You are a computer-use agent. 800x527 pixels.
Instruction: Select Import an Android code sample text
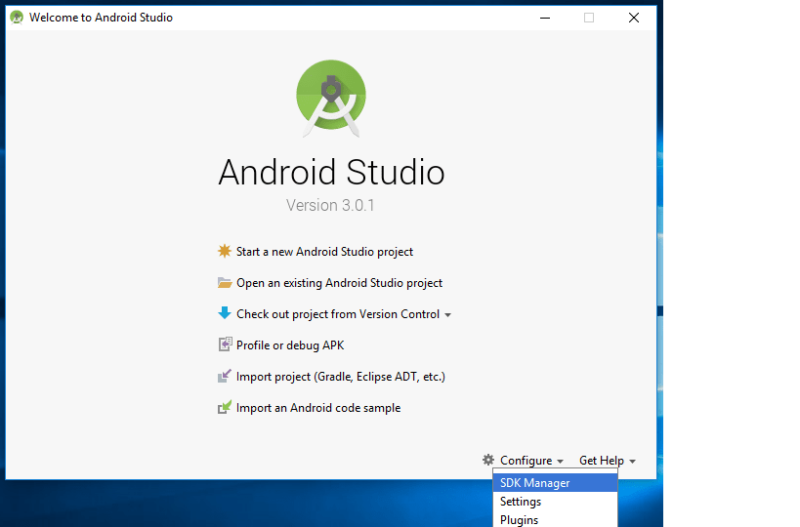(318, 408)
